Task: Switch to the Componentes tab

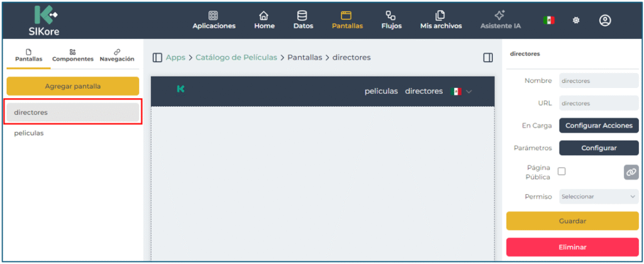Action: pos(73,55)
